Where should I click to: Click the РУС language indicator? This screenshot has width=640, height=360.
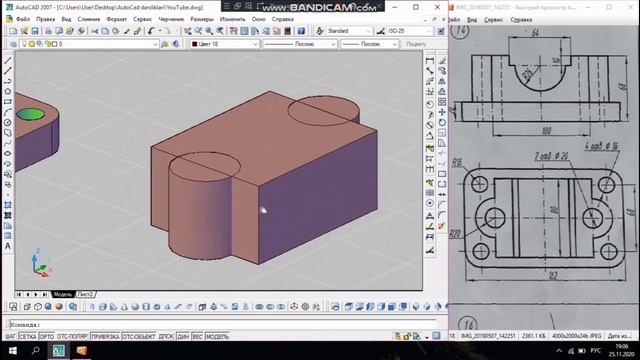click(x=596, y=351)
